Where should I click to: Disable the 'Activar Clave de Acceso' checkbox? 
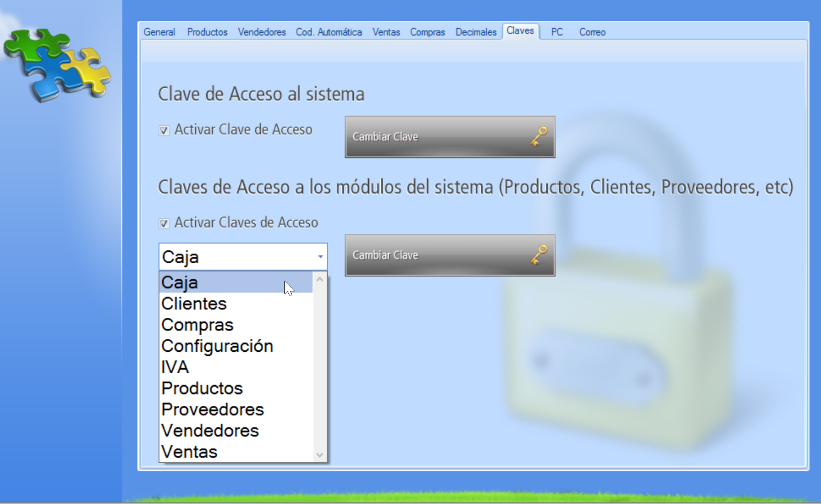click(164, 130)
